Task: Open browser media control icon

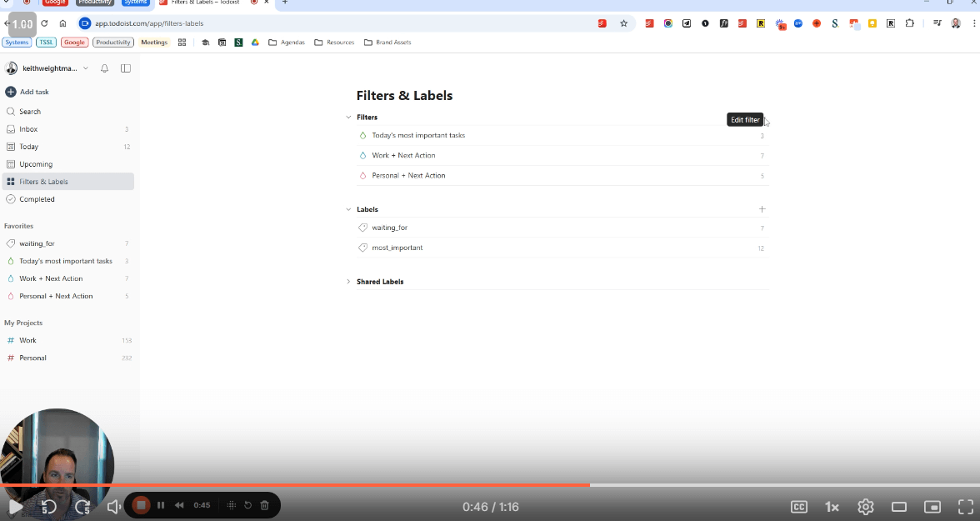Action: tap(937, 23)
